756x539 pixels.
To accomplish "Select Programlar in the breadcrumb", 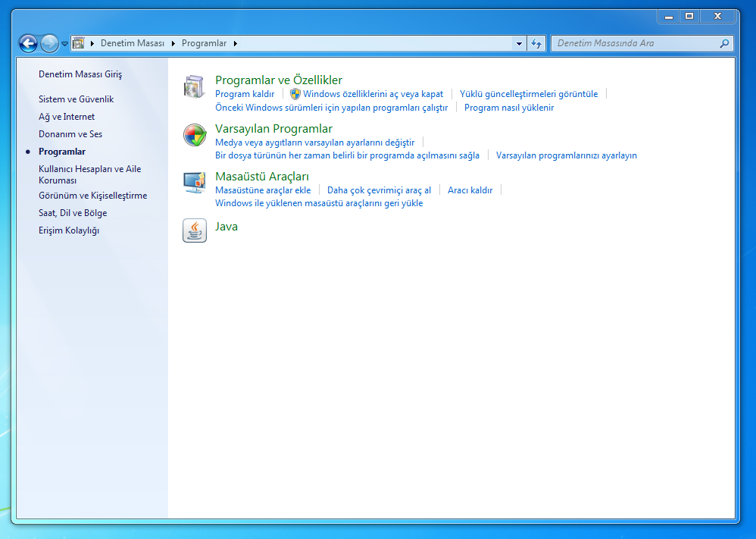I will 204,43.
